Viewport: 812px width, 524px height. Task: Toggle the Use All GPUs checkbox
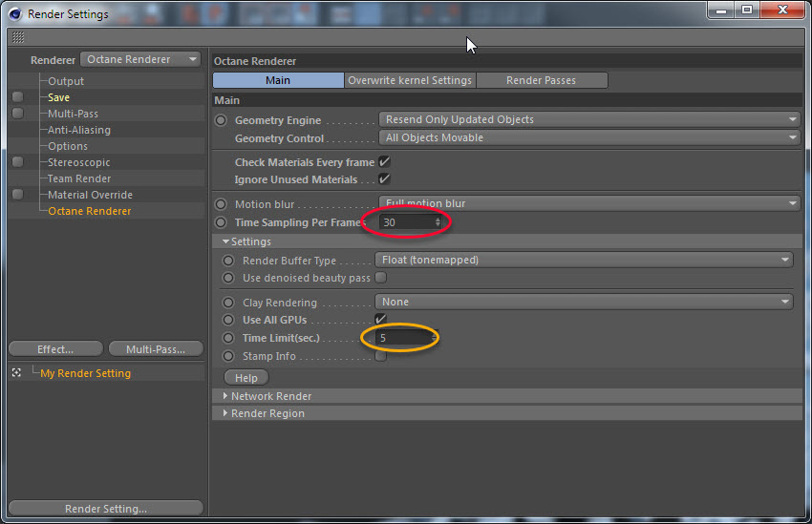[x=380, y=319]
